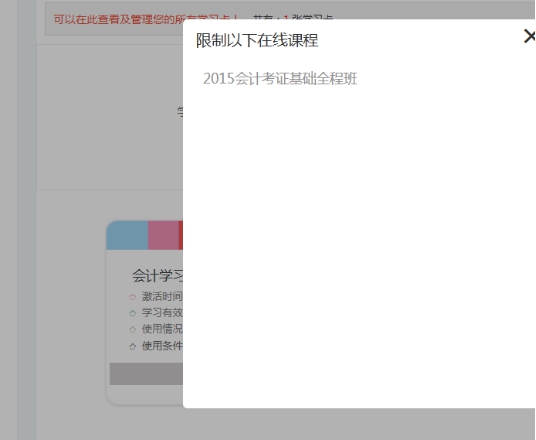
Task: Click the popup title 限制以下在线课程
Action: tap(257, 40)
